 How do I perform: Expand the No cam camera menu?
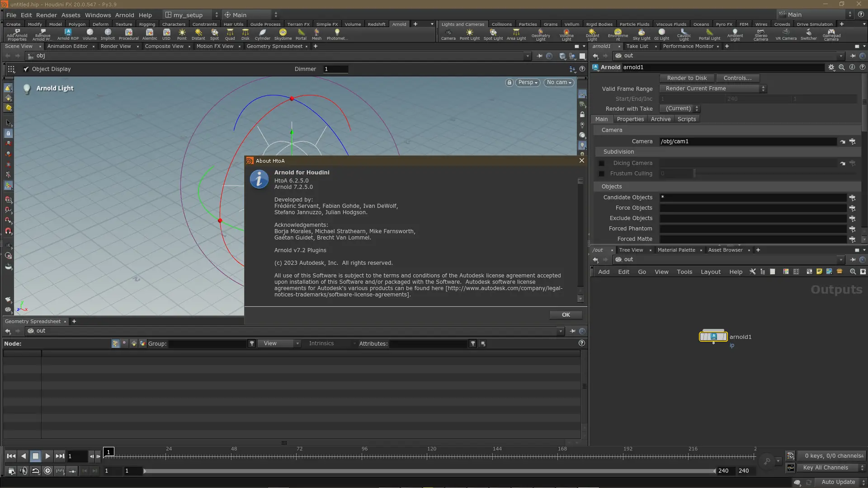pos(559,82)
